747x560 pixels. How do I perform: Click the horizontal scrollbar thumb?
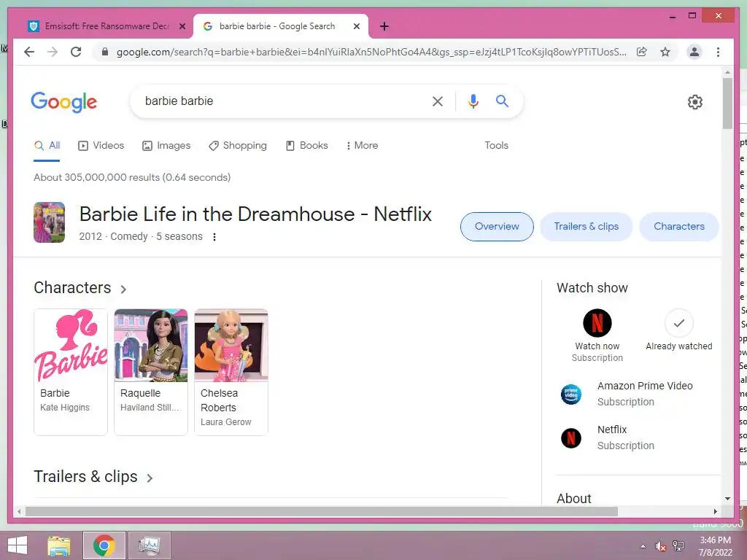pos(322,511)
